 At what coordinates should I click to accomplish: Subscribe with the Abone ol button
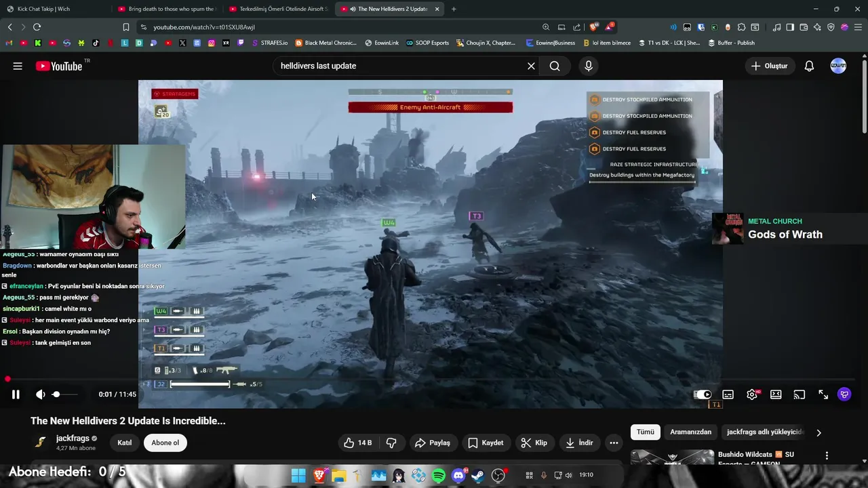tap(165, 443)
